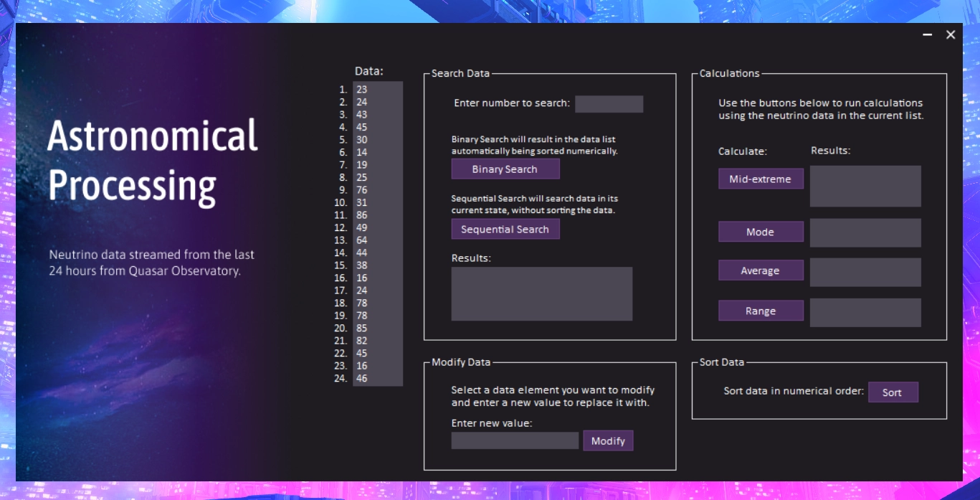Screen dimensions: 980x500
Task: Select data value 14 in the list
Action: (x=378, y=152)
